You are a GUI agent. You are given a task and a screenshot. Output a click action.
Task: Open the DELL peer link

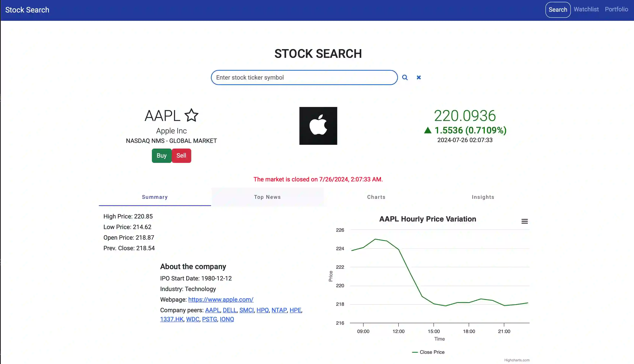click(229, 310)
